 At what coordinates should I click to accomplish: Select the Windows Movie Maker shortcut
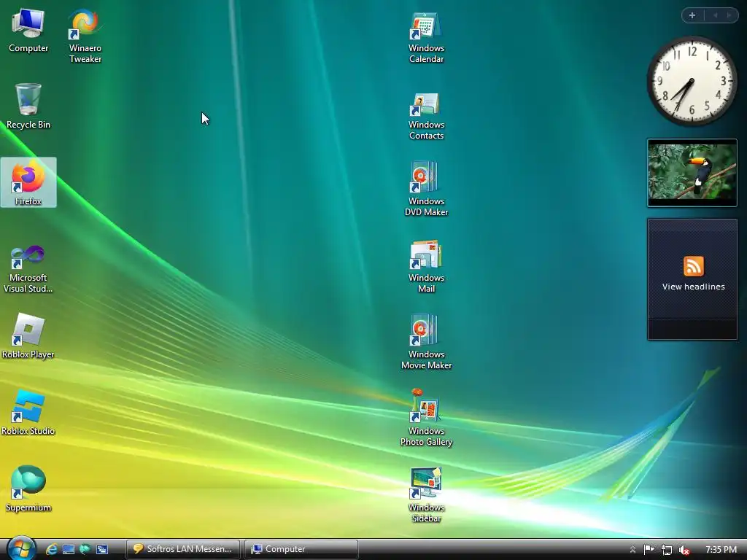coord(426,342)
